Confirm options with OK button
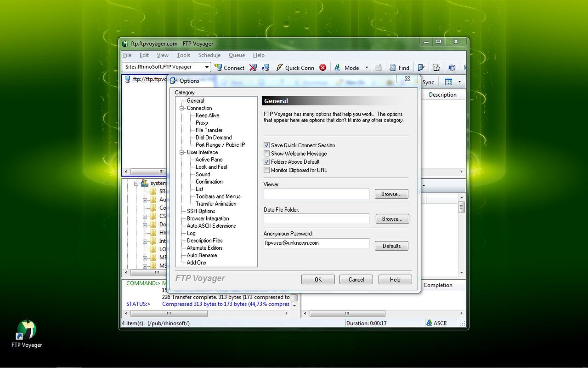 [x=318, y=280]
